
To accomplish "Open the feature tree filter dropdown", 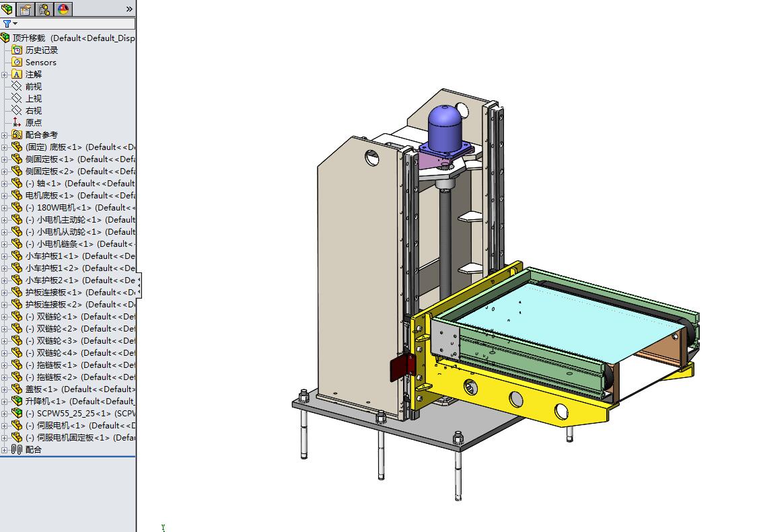I will (x=10, y=24).
